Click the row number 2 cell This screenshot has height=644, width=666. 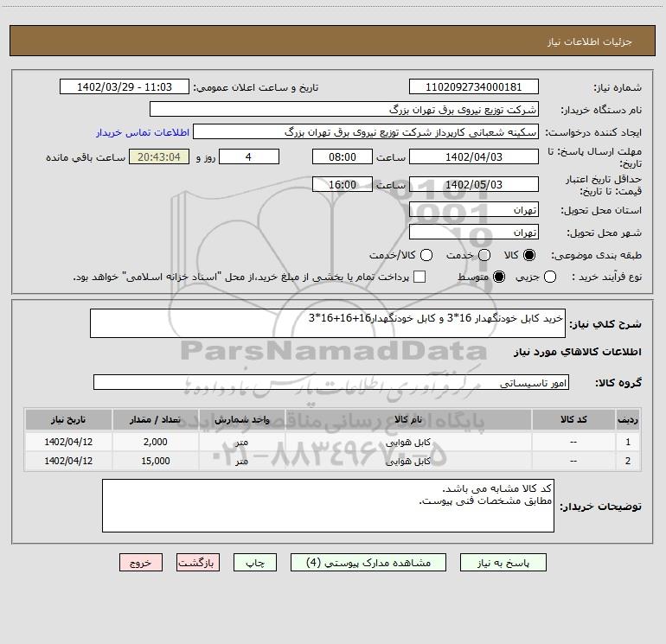[x=628, y=461]
